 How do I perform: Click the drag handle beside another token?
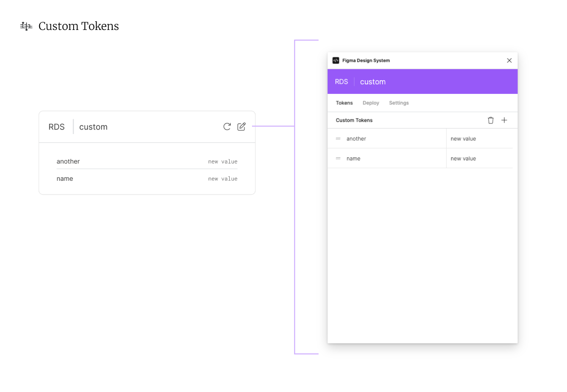point(338,139)
